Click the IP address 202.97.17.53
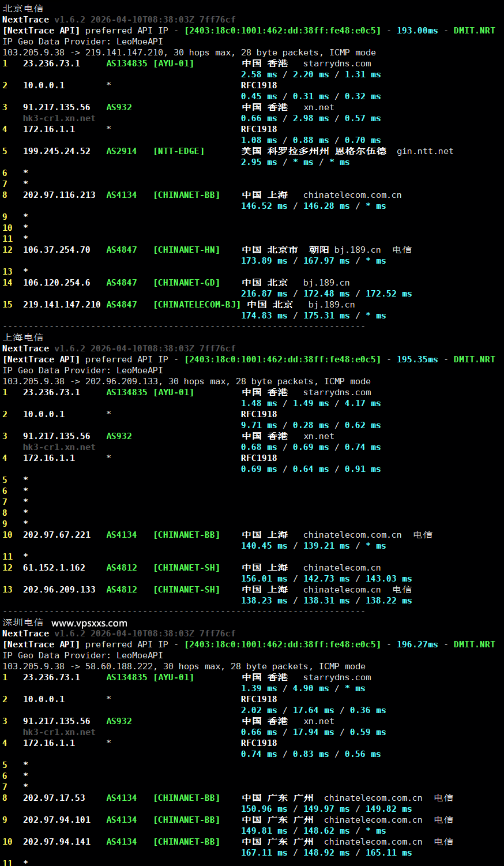504x866 pixels. 54,798
